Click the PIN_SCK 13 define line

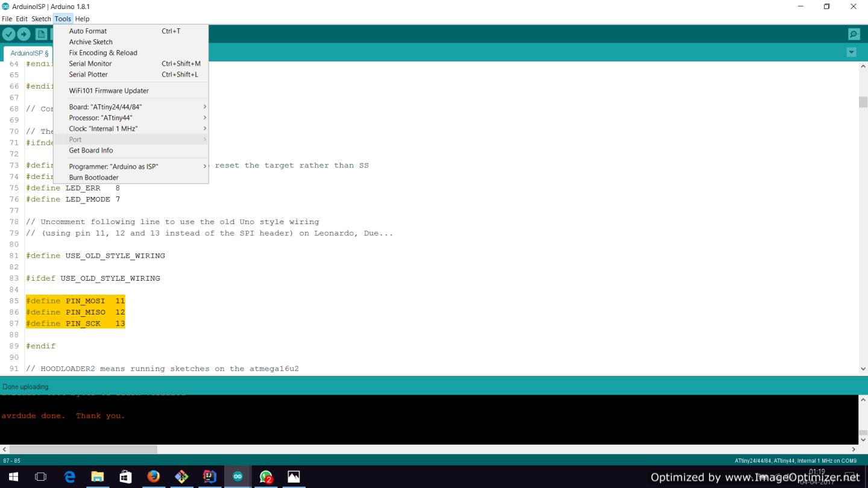tap(75, 324)
